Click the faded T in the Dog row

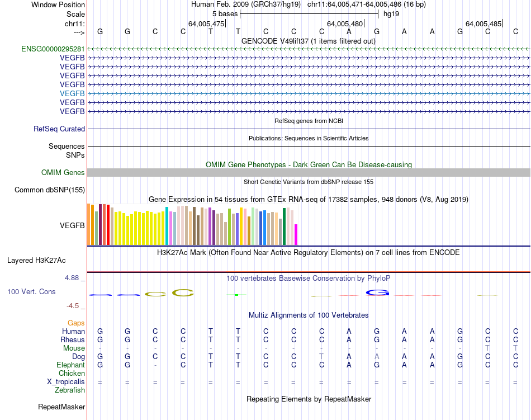coord(321,357)
